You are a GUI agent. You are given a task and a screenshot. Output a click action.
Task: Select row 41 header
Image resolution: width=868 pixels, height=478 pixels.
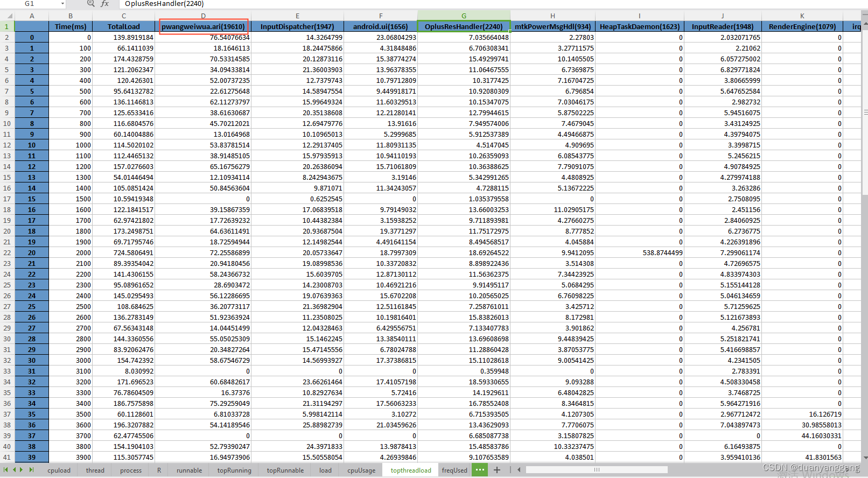7,457
